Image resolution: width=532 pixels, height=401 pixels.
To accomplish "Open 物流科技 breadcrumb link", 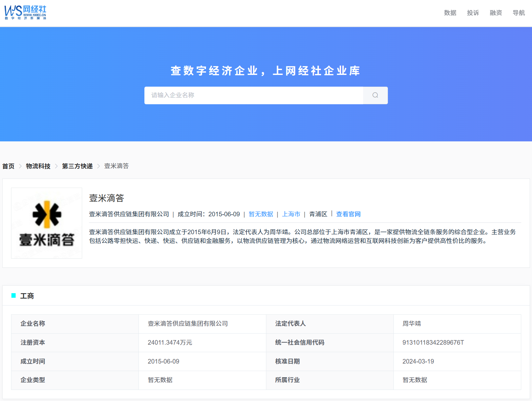I will pos(38,166).
